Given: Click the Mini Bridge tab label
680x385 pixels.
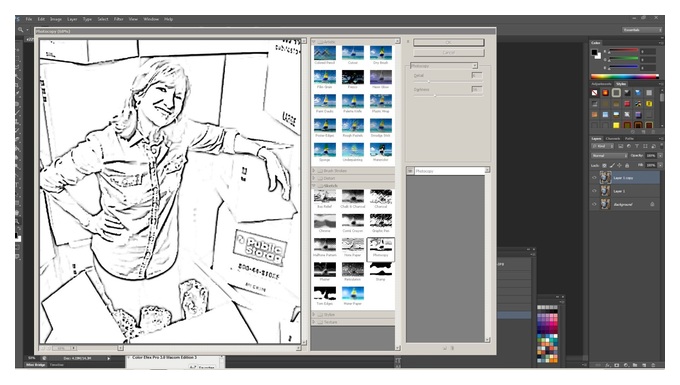Looking at the screenshot, I should pyautogui.click(x=36, y=365).
